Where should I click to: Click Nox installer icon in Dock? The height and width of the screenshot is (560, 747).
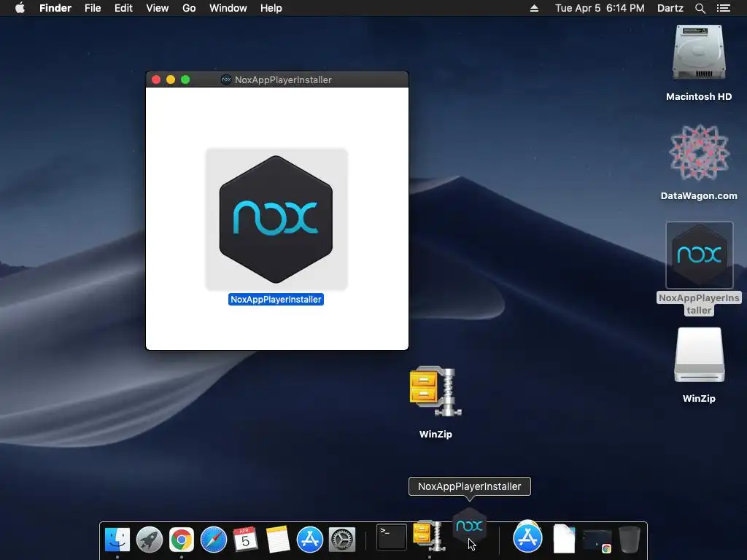point(469,526)
